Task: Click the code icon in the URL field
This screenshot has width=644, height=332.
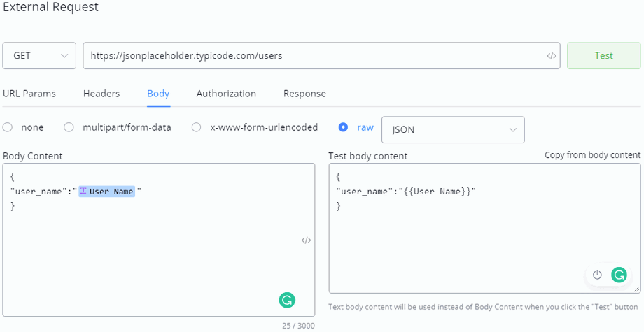Action: point(552,56)
